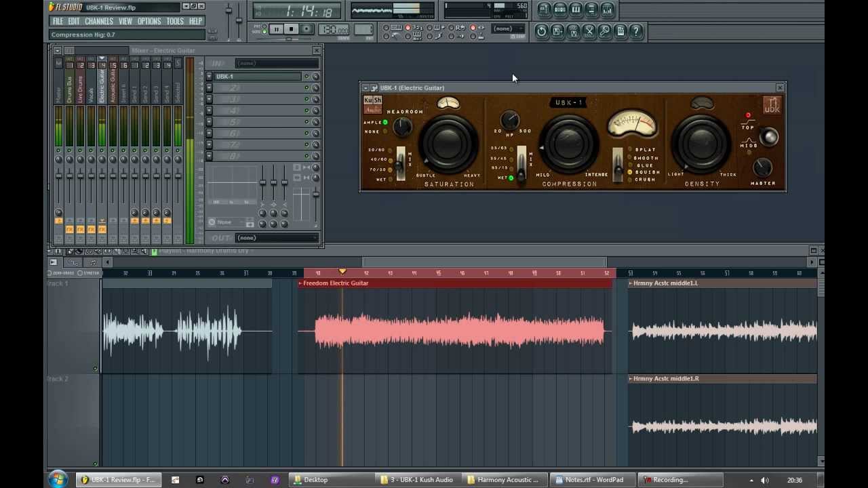Select the Ample headroom LED
This screenshot has width=868, height=488.
[385, 123]
